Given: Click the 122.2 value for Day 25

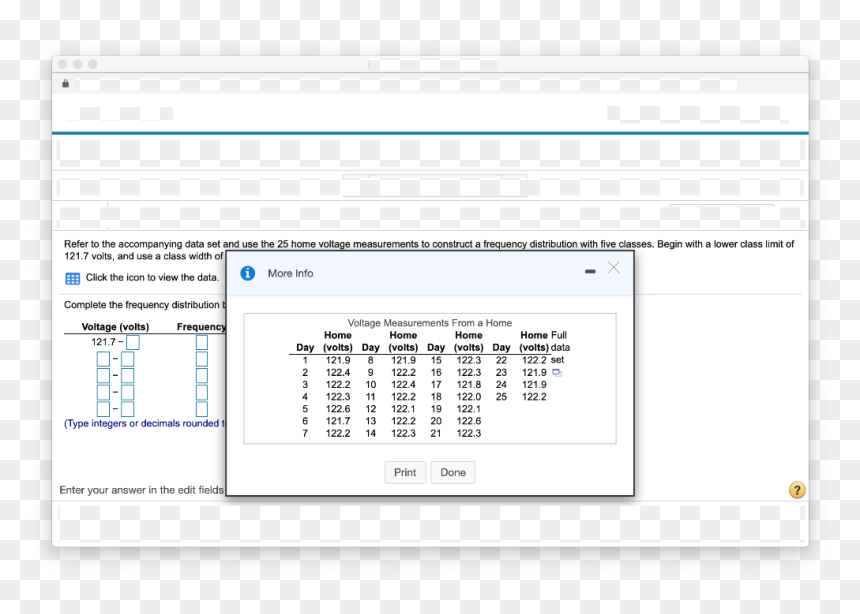Looking at the screenshot, I should [x=534, y=397].
